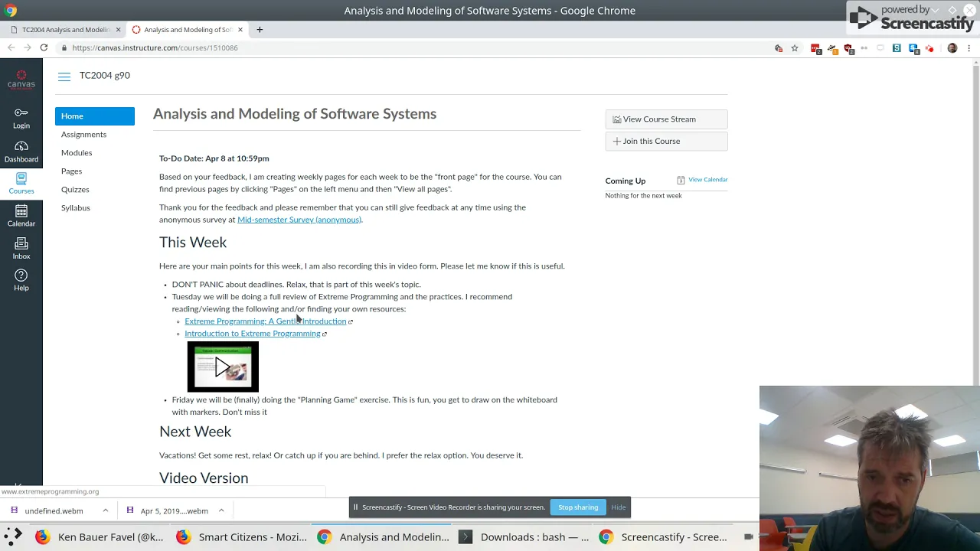Switch to Analysis and Modeling taskbar window
980x551 pixels.
click(x=383, y=537)
